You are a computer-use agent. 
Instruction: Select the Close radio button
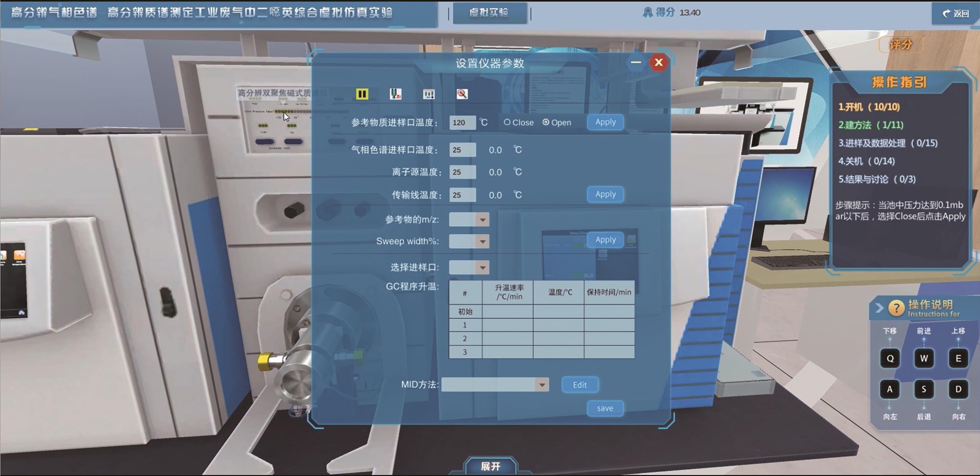[507, 122]
